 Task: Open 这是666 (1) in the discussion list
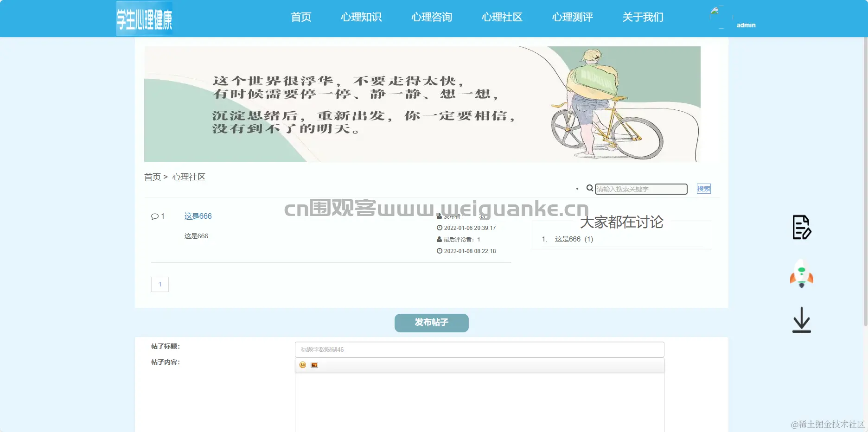pos(574,239)
